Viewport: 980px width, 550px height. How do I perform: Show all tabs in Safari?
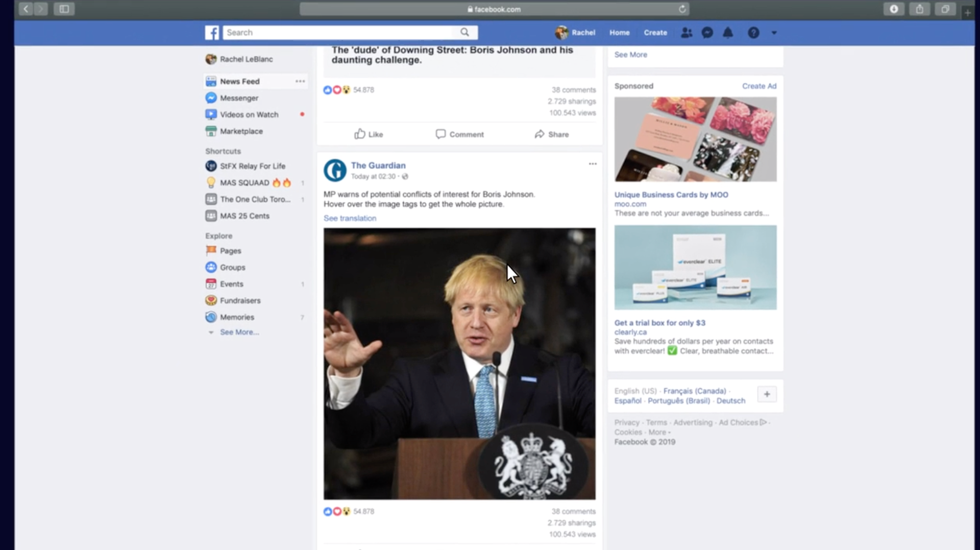945,9
